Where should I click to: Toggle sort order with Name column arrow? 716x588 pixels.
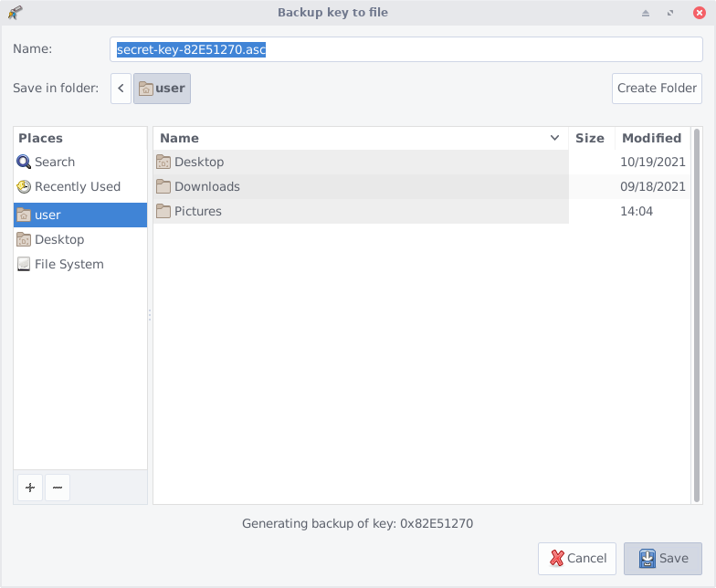point(554,138)
